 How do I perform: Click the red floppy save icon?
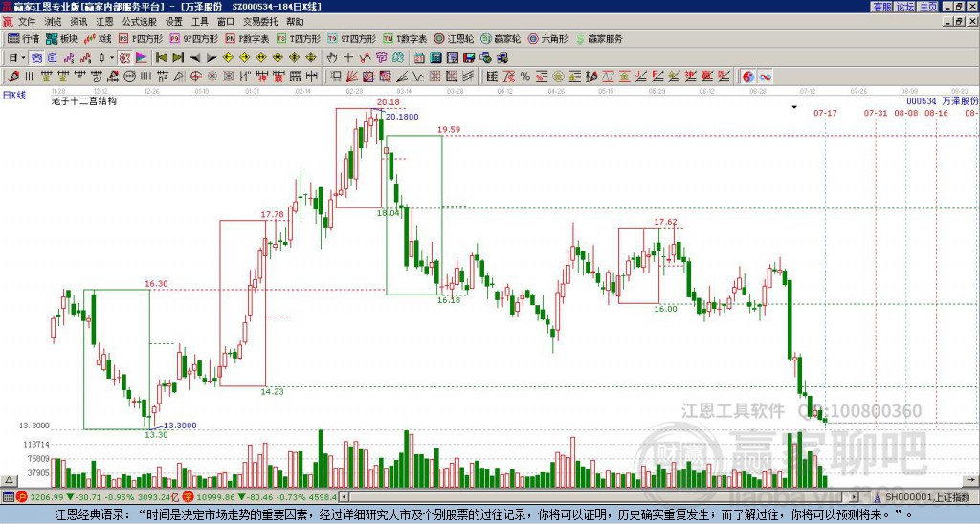pos(469,58)
